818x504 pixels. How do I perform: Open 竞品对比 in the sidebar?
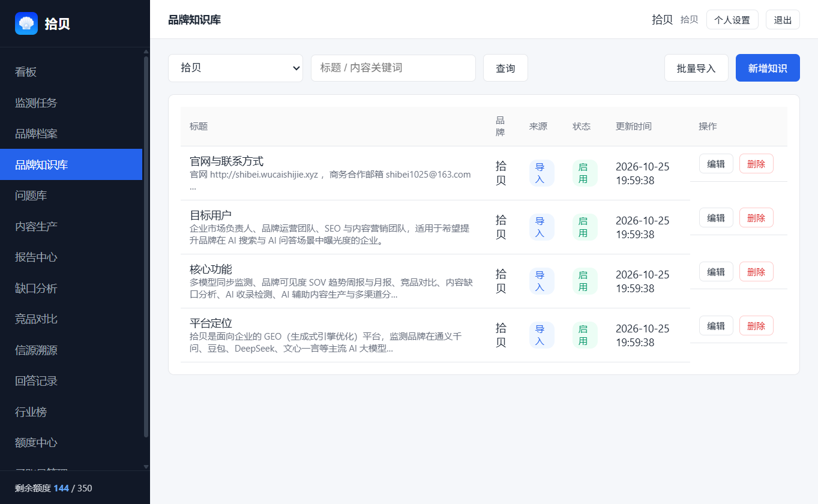point(71,319)
